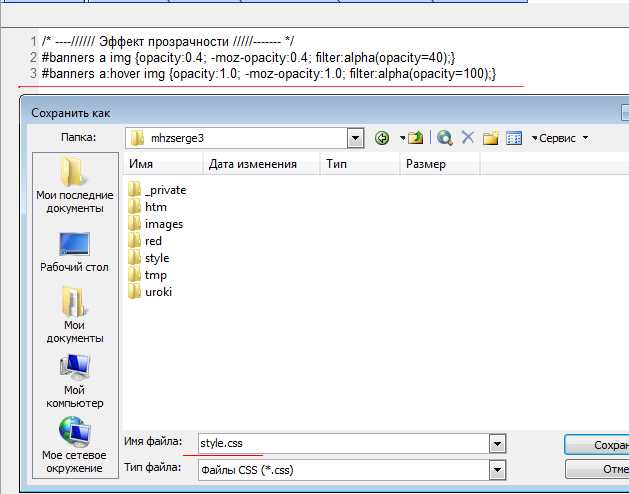This screenshot has height=494, width=629.
Task: Open the Views menu icon
Action: pyautogui.click(x=514, y=138)
